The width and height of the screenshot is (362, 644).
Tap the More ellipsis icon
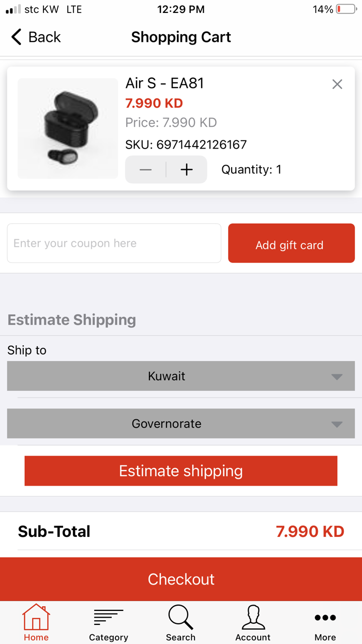[x=325, y=618]
